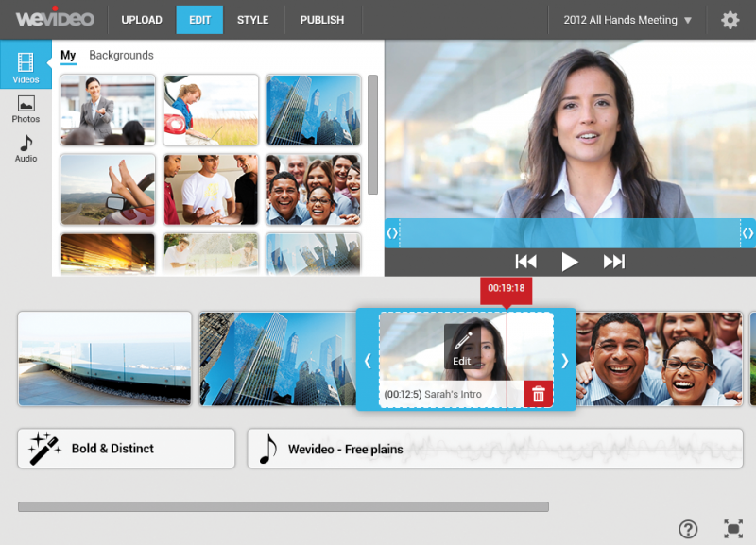This screenshot has width=756, height=545.
Task: Click the right chevron on the selected clip
Action: 565,360
